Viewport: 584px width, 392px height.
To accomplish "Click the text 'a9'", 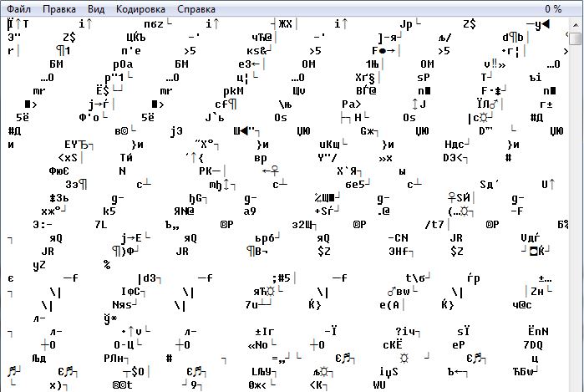I will click(250, 211).
